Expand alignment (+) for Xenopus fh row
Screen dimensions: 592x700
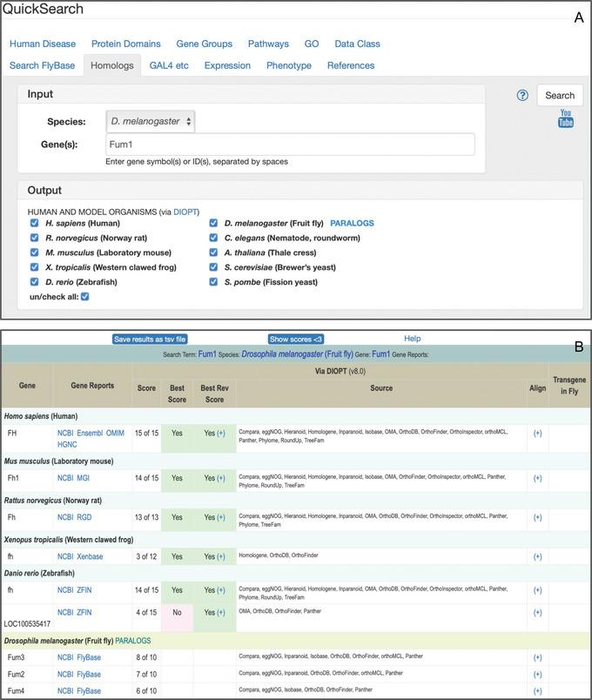tap(537, 556)
